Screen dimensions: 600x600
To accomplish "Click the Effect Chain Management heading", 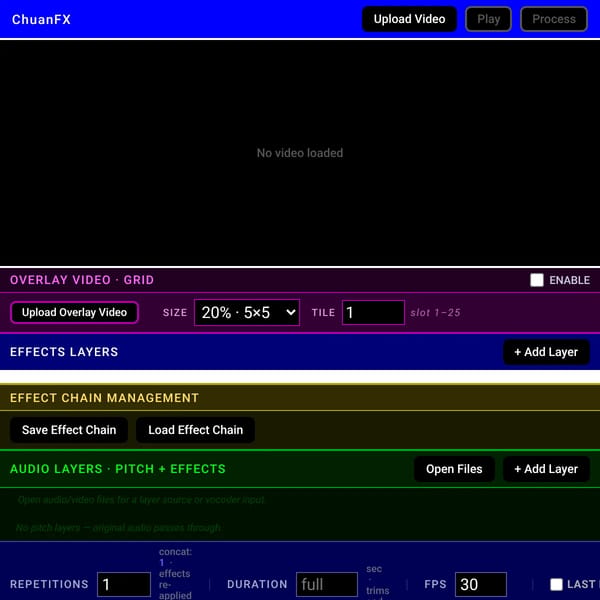I will tap(104, 398).
